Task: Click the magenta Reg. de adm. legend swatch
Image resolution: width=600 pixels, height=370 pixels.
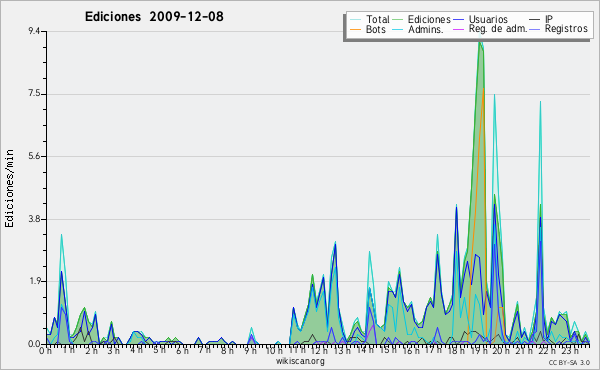Action: point(458,29)
